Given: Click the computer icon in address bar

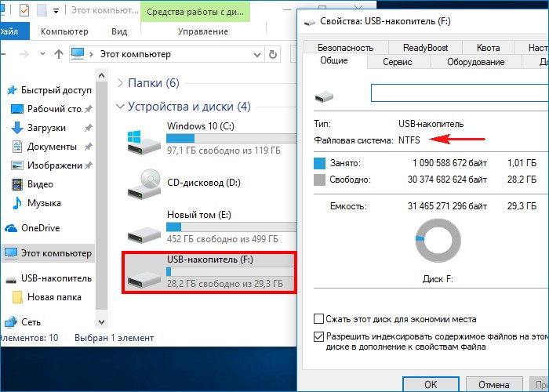Looking at the screenshot, I should 78,54.
